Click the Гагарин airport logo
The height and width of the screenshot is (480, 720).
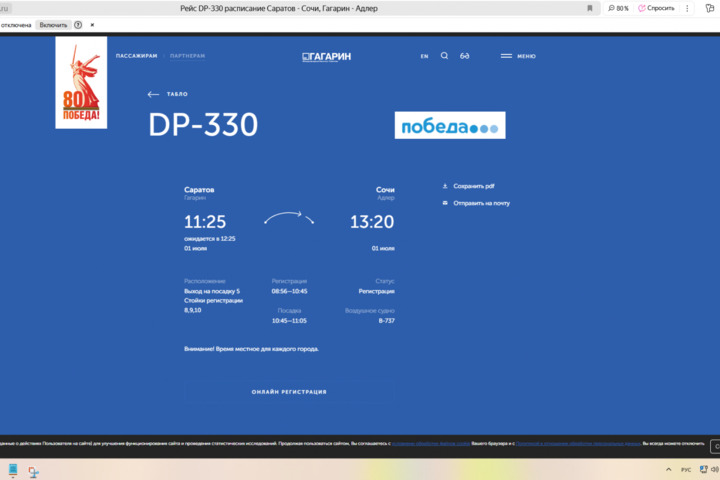(x=326, y=56)
